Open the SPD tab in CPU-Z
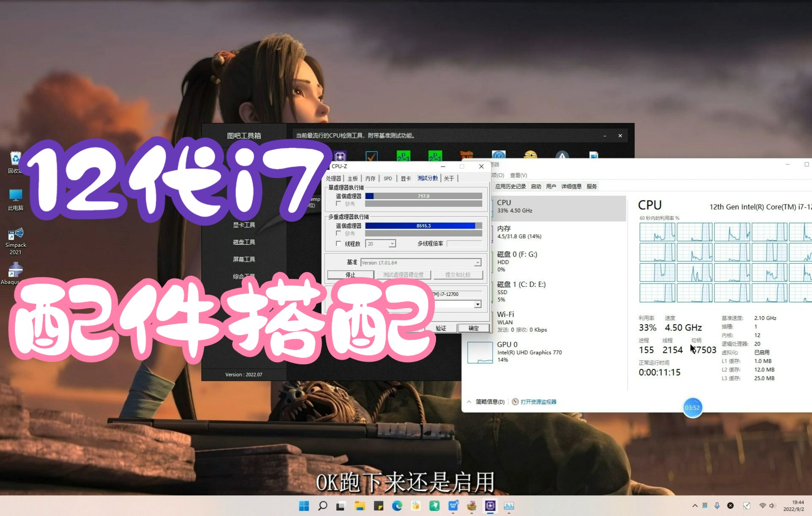Image resolution: width=812 pixels, height=516 pixels. coord(388,178)
